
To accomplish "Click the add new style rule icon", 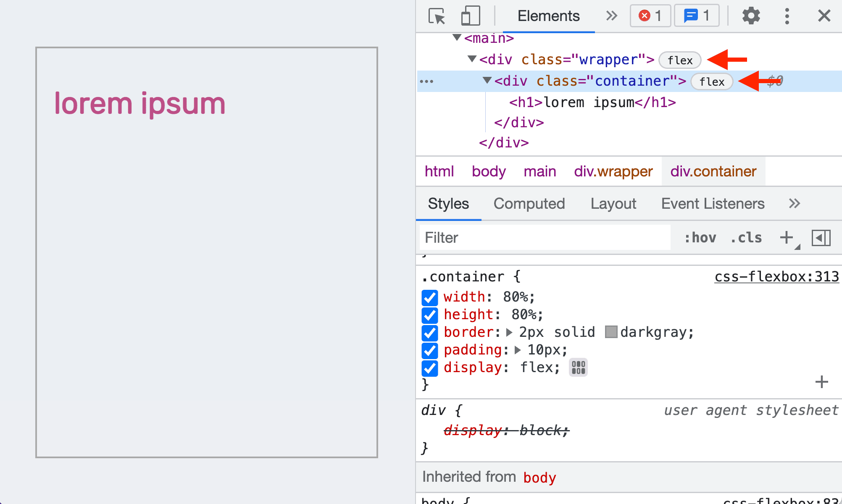I will (786, 236).
